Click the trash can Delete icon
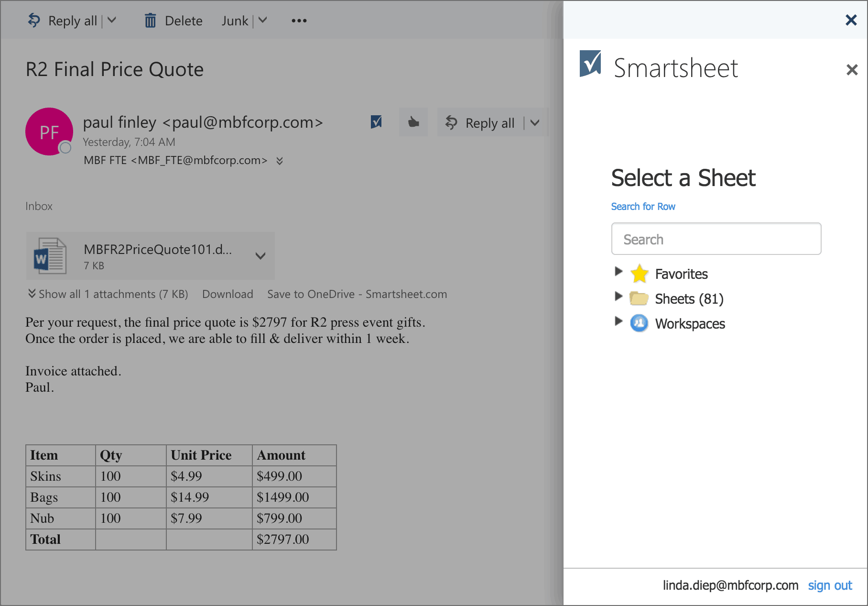Image resolution: width=868 pixels, height=606 pixels. click(150, 21)
